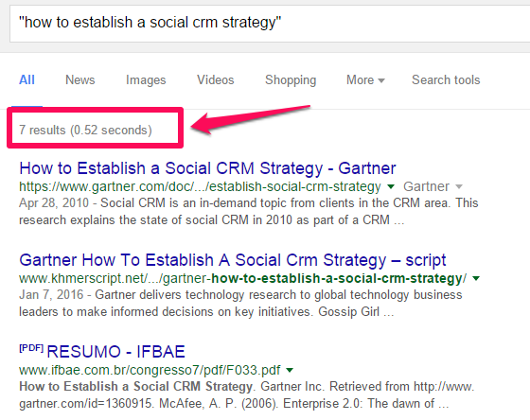The image size is (530, 420).
Task: Open the grey Gartner source dropdown
Action: (433, 186)
